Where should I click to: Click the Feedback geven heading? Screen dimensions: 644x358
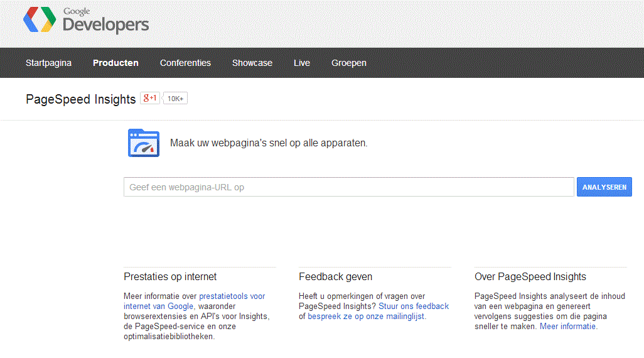(x=336, y=276)
